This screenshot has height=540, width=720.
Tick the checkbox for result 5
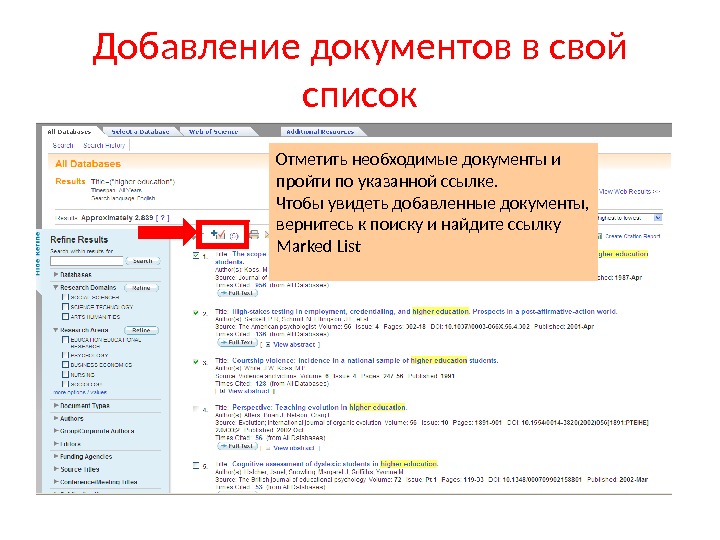tap(196, 466)
